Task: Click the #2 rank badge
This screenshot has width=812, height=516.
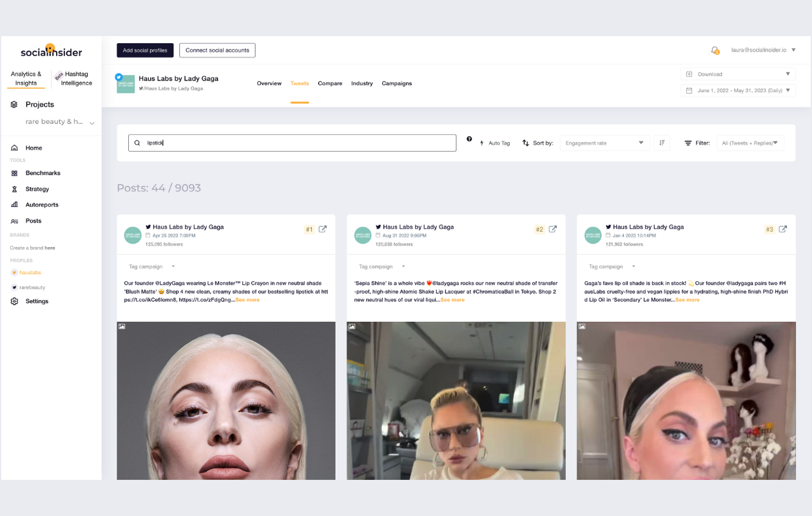Action: (539, 230)
